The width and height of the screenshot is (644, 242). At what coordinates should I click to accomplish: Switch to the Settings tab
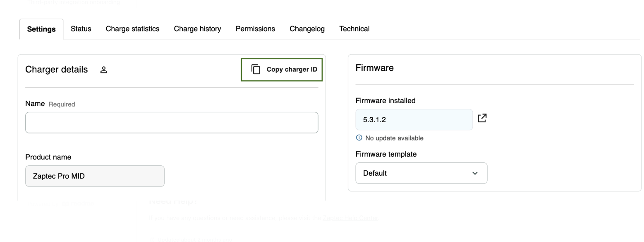tap(41, 29)
